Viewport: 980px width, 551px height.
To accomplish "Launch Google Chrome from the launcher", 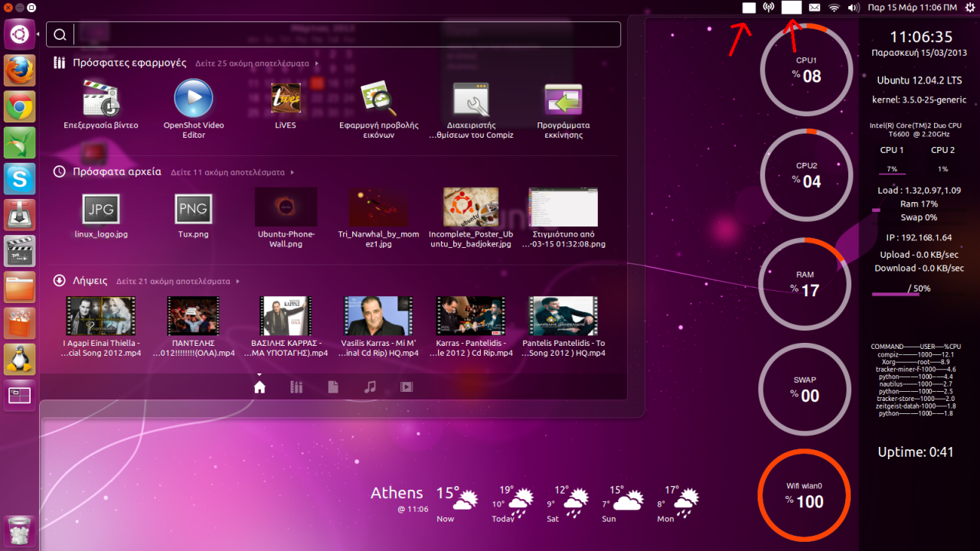I will click(20, 106).
